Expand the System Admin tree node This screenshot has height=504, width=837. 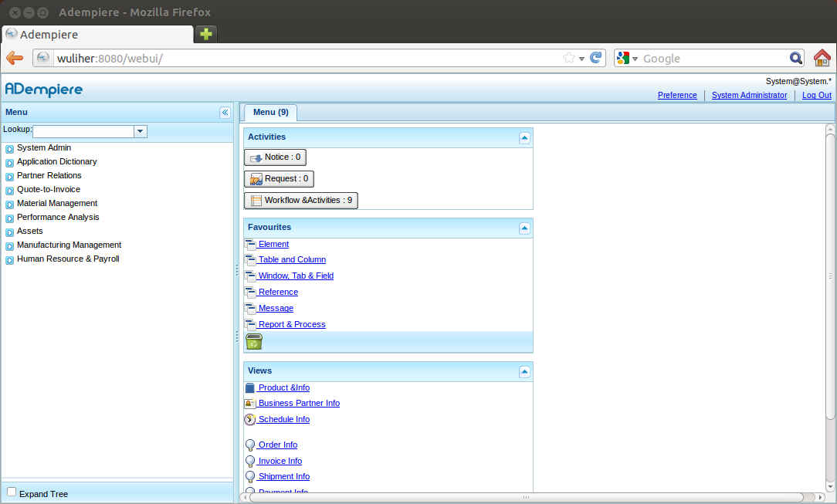(9, 149)
